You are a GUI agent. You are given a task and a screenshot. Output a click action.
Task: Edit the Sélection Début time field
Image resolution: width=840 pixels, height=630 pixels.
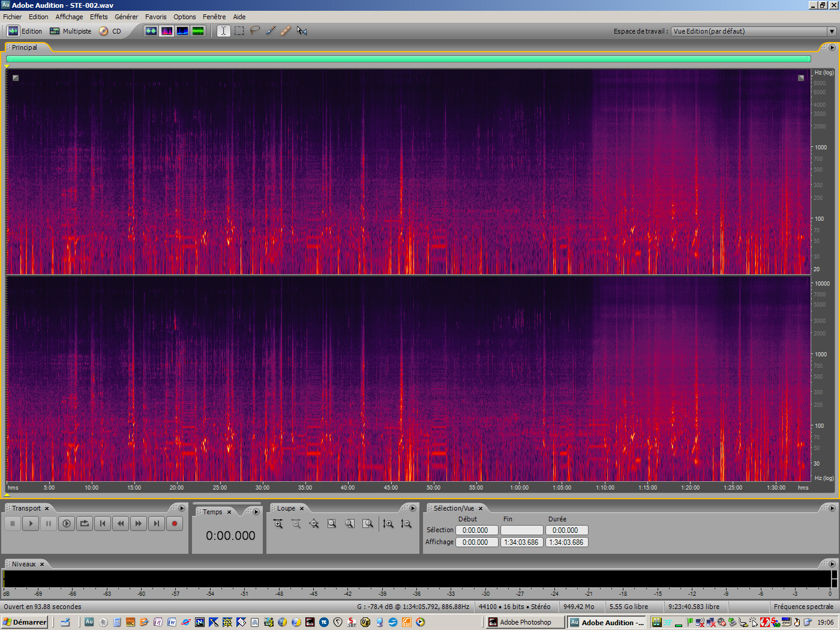pyautogui.click(x=476, y=530)
